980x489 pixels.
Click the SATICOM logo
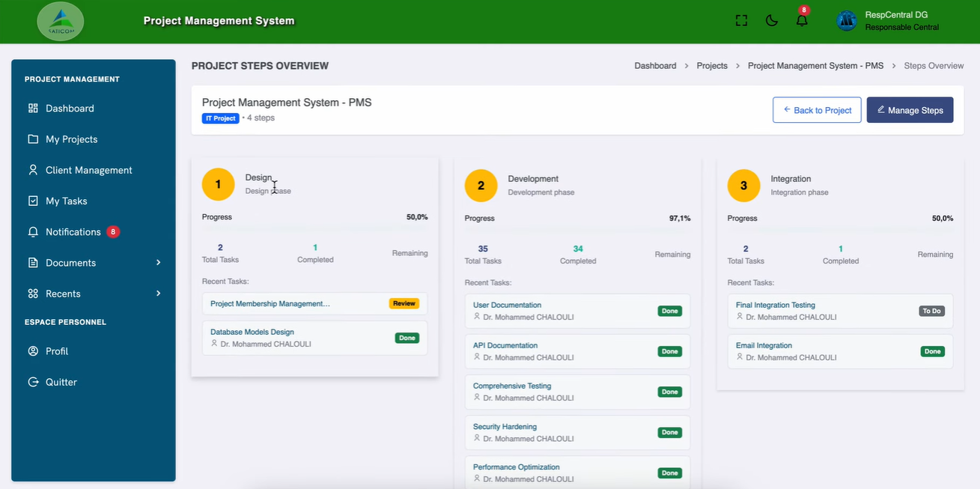61,21
